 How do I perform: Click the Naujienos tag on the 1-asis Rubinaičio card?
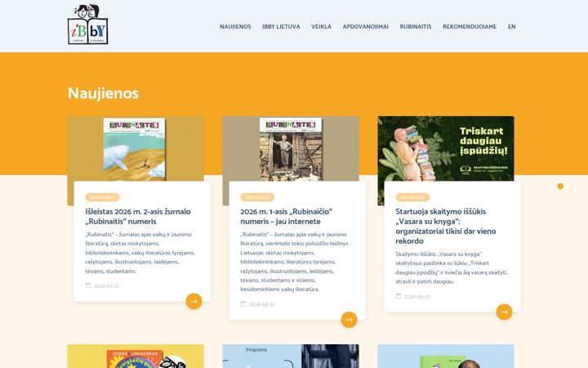click(257, 197)
